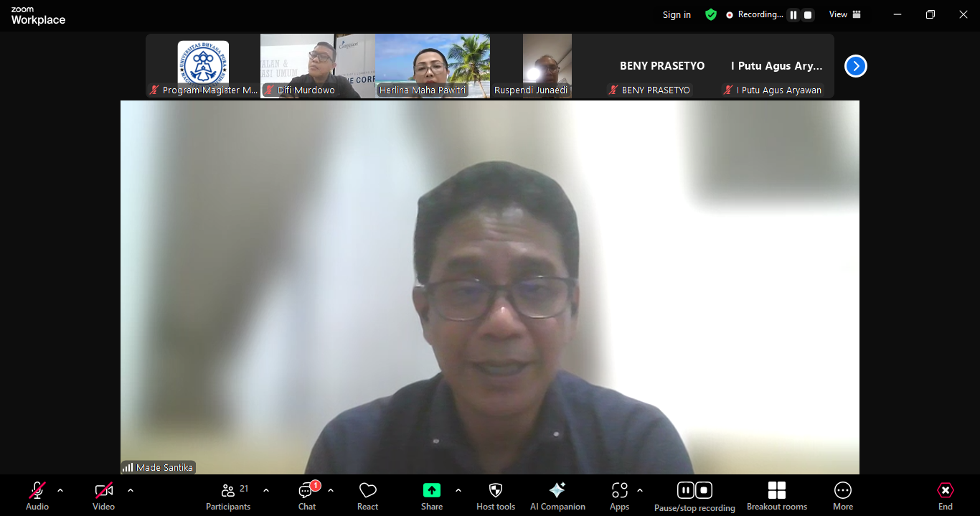Expand audio options arrow beside Audio

pos(60,491)
